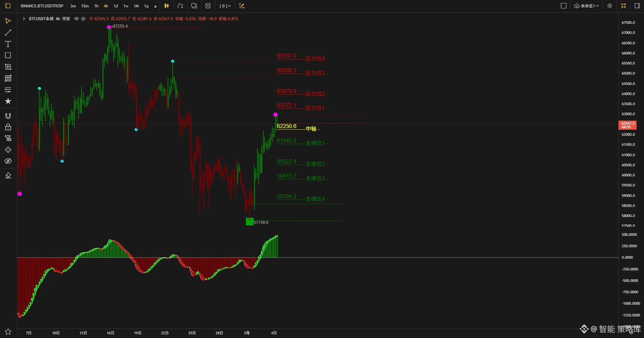This screenshot has width=644, height=338.
Task: Switch to the 1d timeframe
Action: tap(116, 6)
